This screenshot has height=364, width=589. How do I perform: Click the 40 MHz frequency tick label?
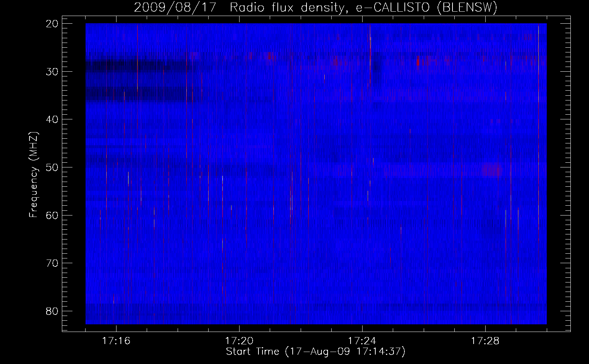click(x=52, y=119)
